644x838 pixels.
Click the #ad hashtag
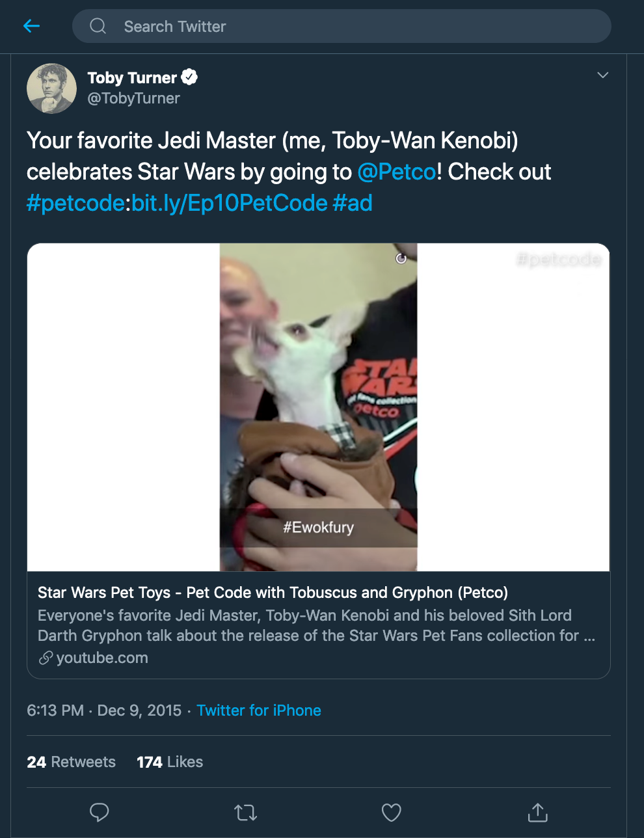353,203
